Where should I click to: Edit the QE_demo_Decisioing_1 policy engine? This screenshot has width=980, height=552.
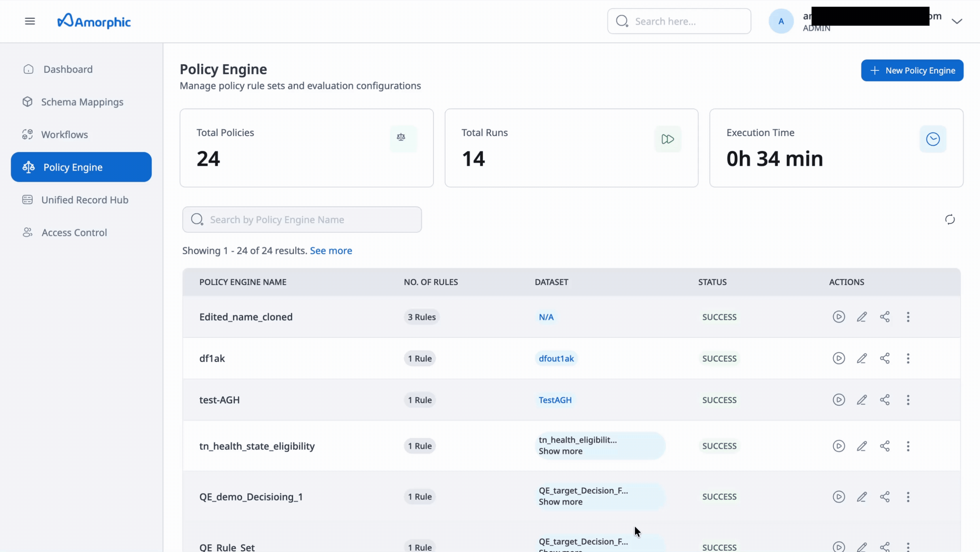[x=862, y=497]
